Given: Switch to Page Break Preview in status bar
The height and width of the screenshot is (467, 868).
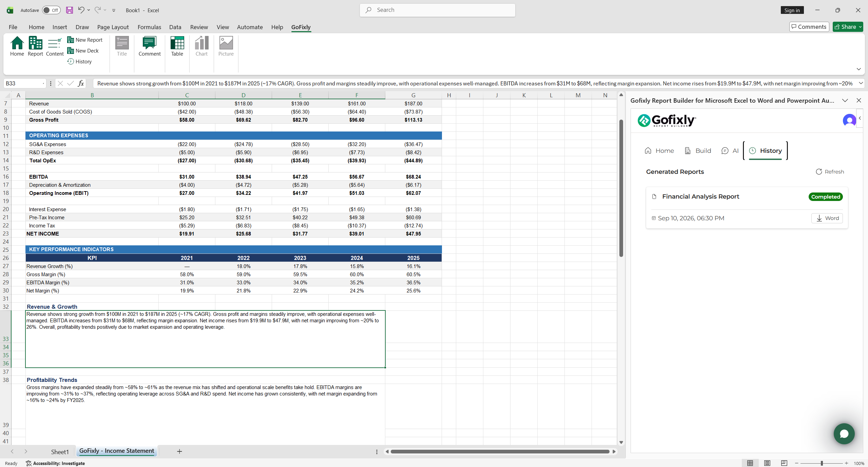Looking at the screenshot, I should (784, 463).
